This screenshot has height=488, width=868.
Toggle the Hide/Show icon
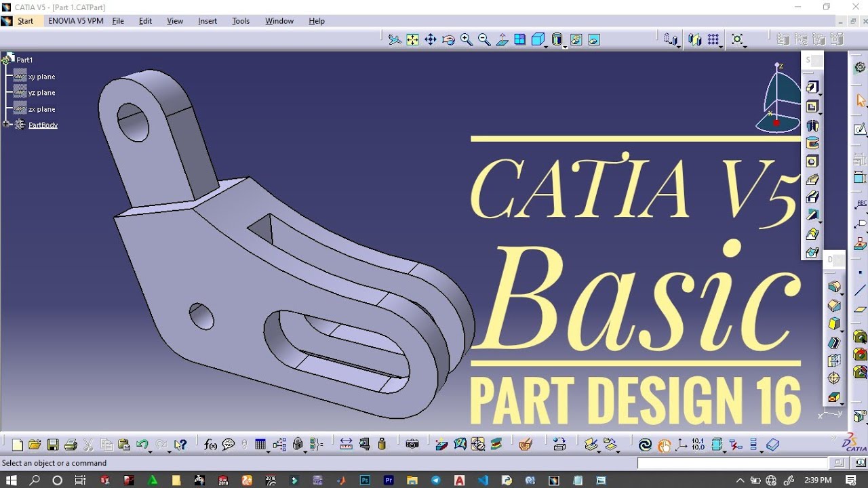(x=576, y=40)
